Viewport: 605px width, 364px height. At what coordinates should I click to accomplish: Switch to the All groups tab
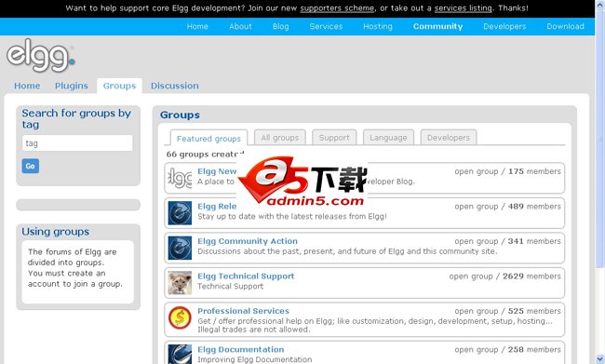pos(280,138)
